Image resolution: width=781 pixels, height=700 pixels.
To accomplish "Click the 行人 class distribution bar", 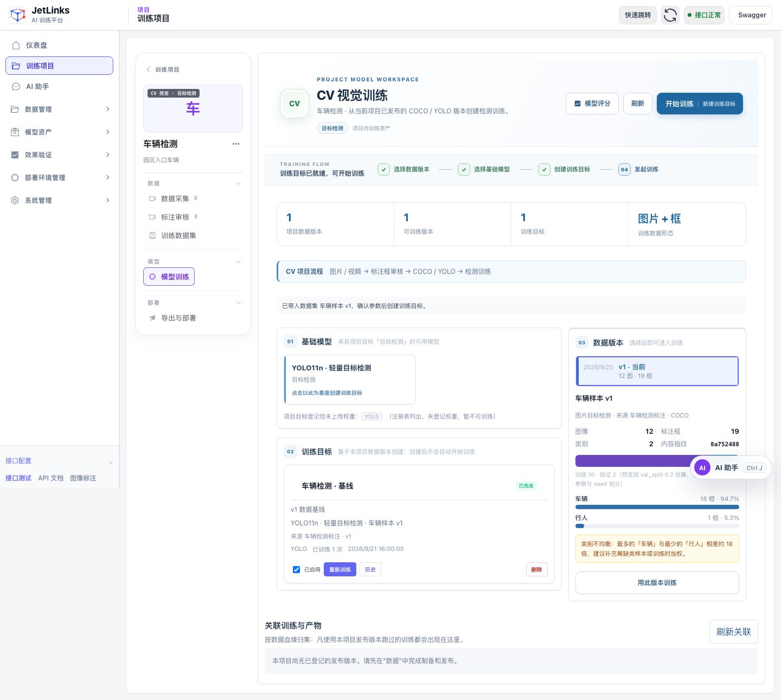I will [657, 526].
